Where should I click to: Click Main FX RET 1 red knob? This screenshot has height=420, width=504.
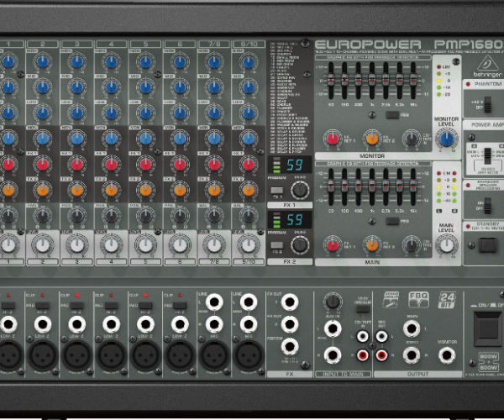tap(333, 245)
